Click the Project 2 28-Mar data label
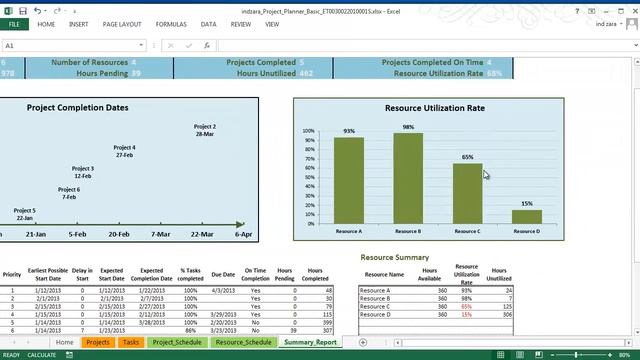The height and width of the screenshot is (360, 640). [205, 130]
